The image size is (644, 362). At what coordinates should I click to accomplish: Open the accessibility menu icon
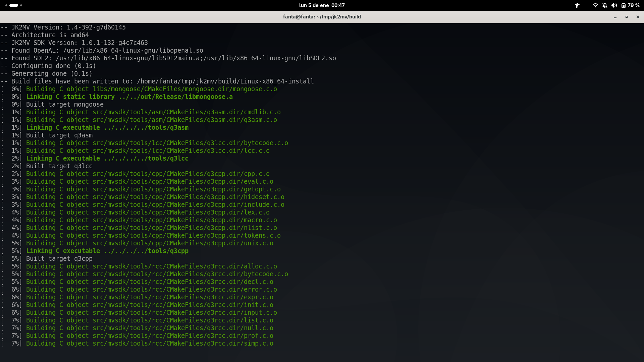[577, 5]
